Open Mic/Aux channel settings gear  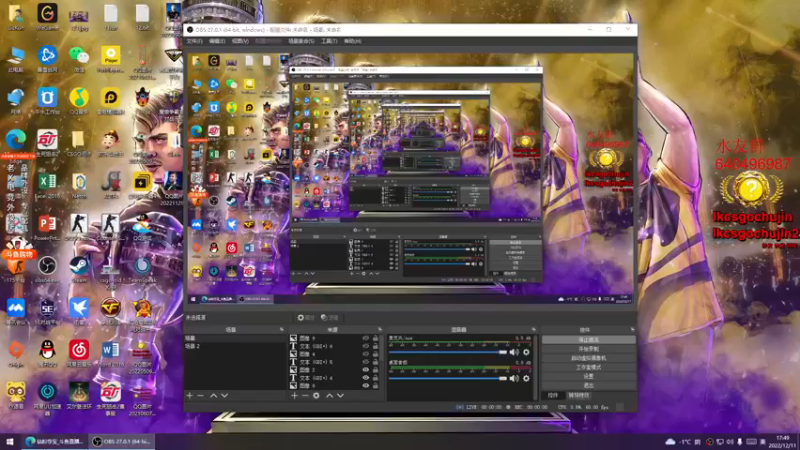(x=526, y=352)
